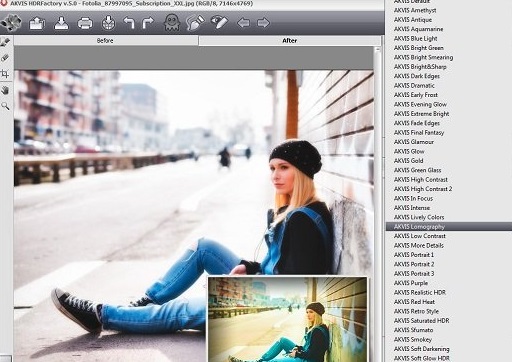
Task: Select the highlighted AKVIS Lomography preset
Action: click(449, 227)
